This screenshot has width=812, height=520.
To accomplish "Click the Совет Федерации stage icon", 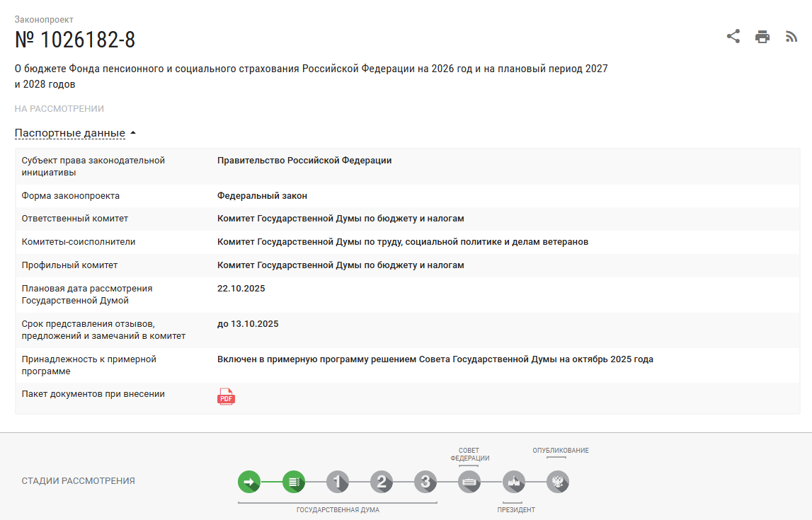I will 469,482.
